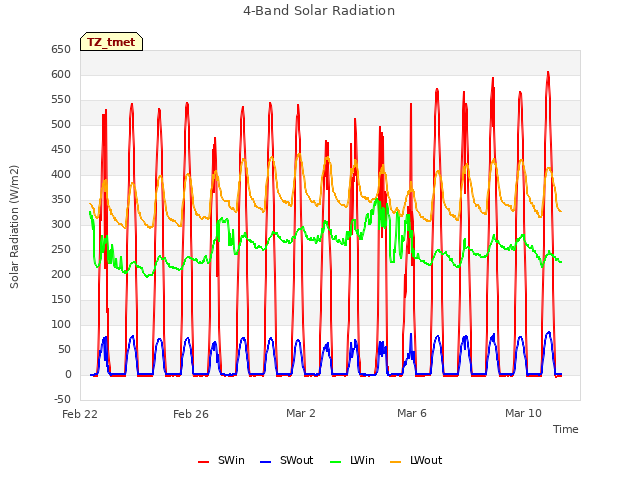The image size is (640, 480).
Task: Click the red SWin legend swatch
Action: (x=203, y=462)
